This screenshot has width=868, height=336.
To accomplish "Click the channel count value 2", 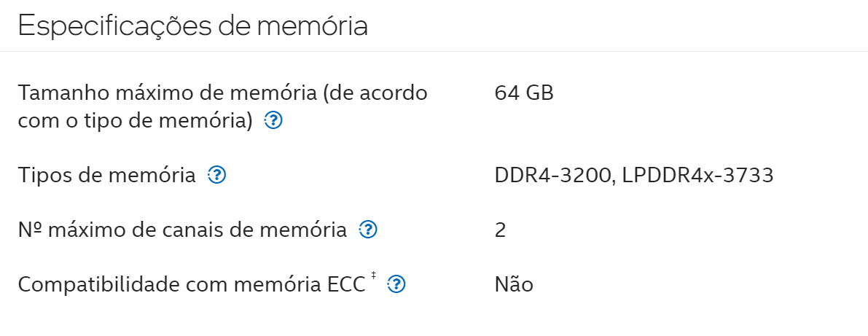I will [x=500, y=230].
